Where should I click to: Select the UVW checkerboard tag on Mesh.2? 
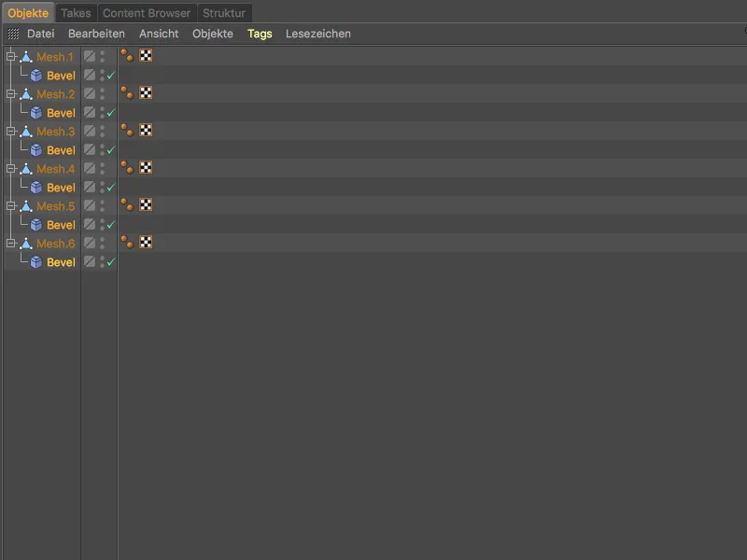click(x=146, y=92)
